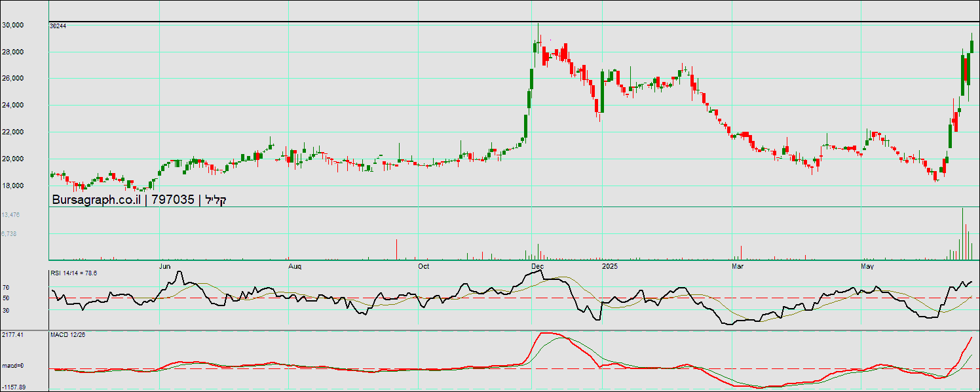The image size is (980, 392).
Task: Click the Mar marker on the time axis
Action: 738,266
